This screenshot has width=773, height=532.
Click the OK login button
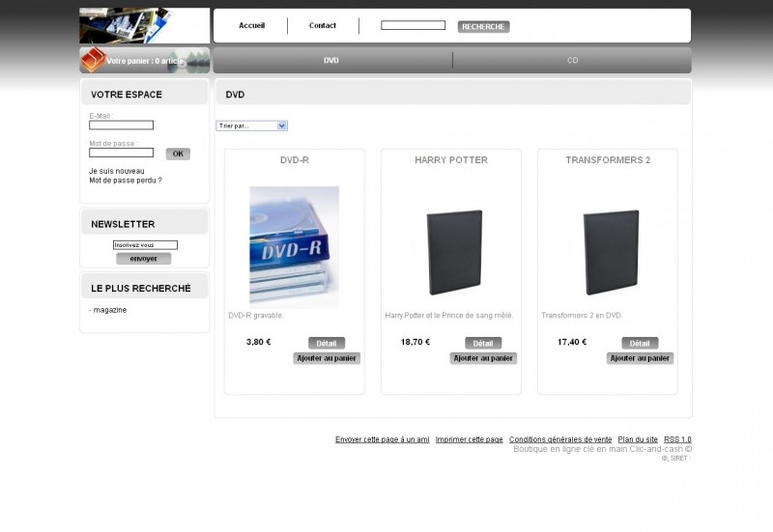pyautogui.click(x=178, y=154)
